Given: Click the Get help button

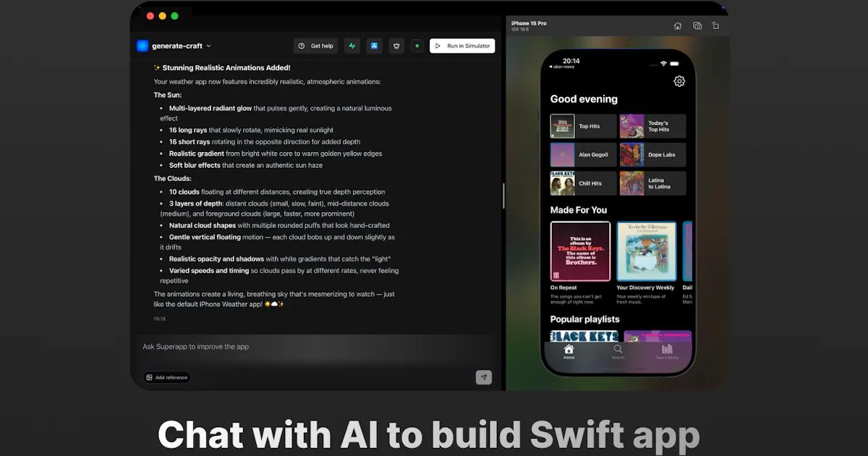Looking at the screenshot, I should (315, 46).
